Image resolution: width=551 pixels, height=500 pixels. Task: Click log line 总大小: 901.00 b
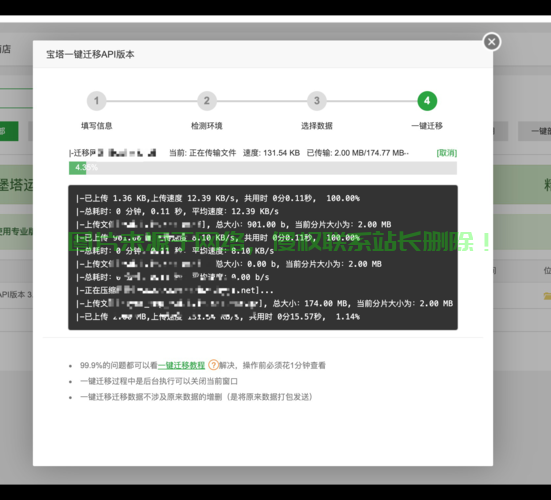tap(234, 225)
